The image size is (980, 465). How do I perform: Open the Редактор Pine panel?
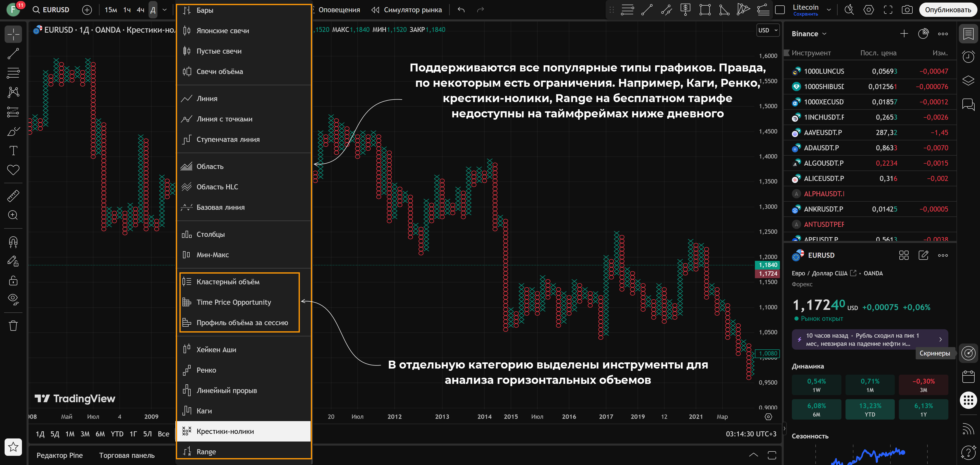[x=60, y=455]
